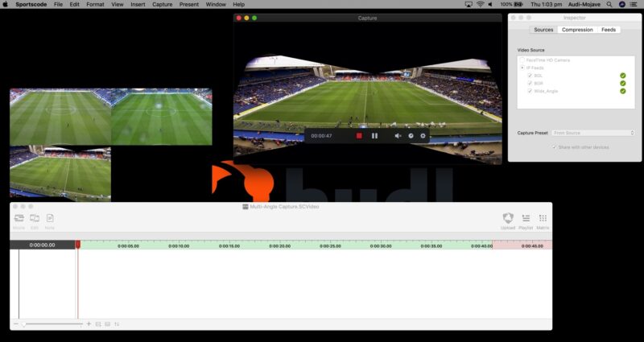Open the Capture menu in menu bar
This screenshot has height=342, width=644.
[x=162, y=4]
